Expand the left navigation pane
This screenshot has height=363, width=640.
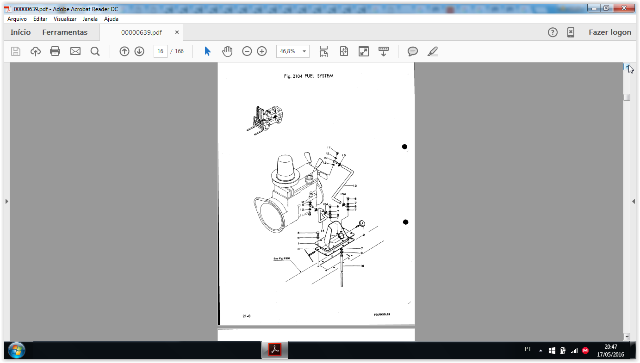(x=7, y=201)
